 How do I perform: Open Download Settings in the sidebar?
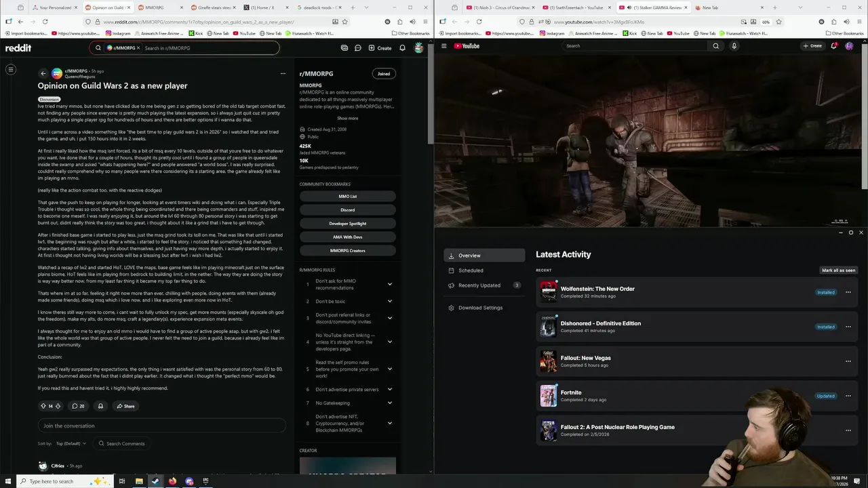click(x=484, y=308)
